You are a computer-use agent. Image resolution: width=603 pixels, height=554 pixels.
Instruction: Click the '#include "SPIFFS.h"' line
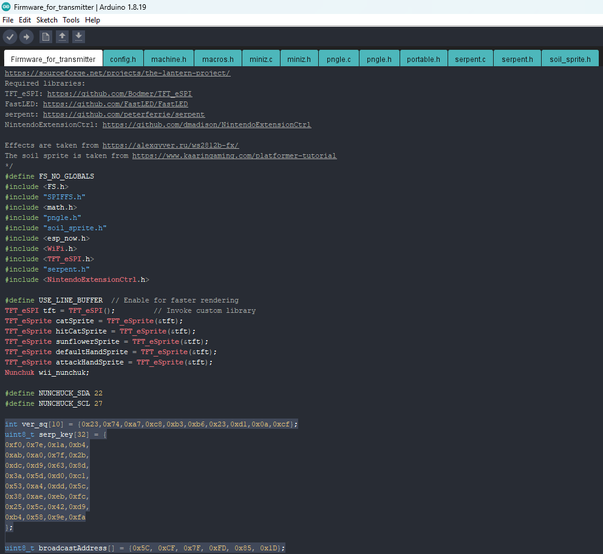[x=45, y=197]
